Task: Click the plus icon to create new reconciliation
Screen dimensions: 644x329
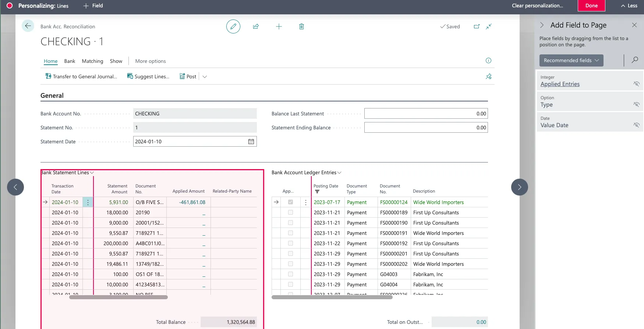Action: coord(279,26)
